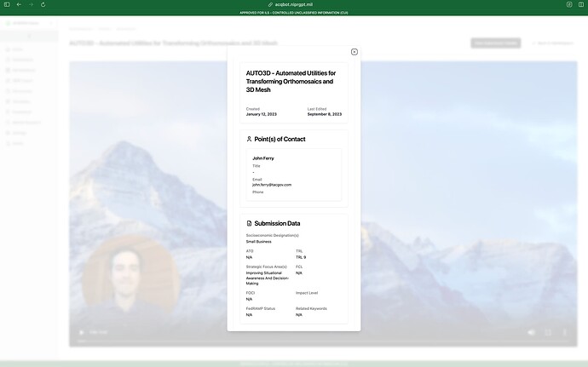Click the N/A value under FedRAMP Status
The width and height of the screenshot is (588, 367).
(x=249, y=315)
